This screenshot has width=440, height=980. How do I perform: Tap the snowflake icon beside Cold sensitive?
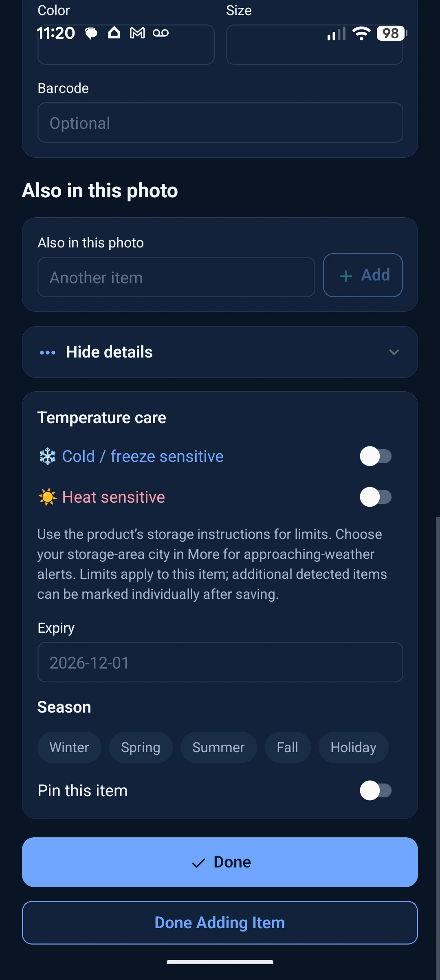pos(47,456)
